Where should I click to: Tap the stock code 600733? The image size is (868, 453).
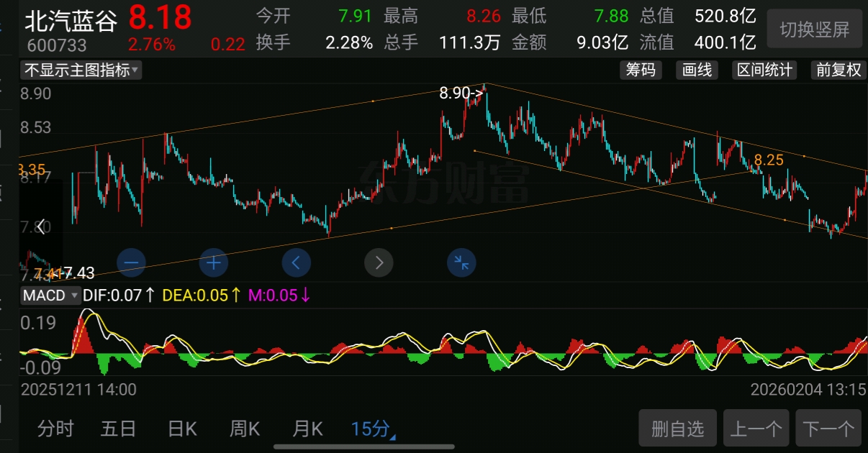pos(56,45)
